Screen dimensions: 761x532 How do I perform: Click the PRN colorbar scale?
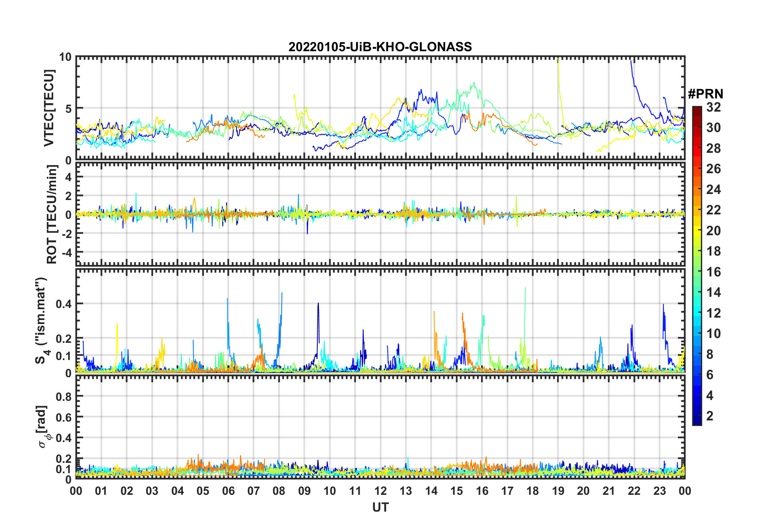(697, 266)
